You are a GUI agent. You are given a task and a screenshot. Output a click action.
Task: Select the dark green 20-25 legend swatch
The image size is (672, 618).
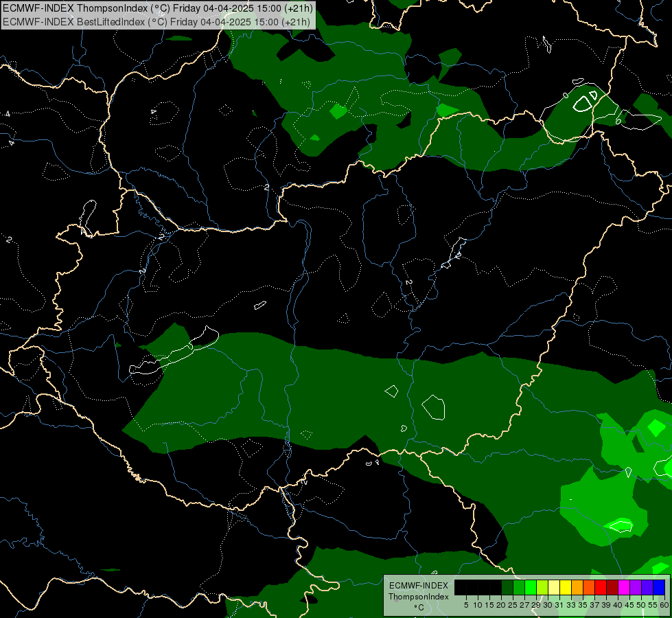tap(507, 587)
